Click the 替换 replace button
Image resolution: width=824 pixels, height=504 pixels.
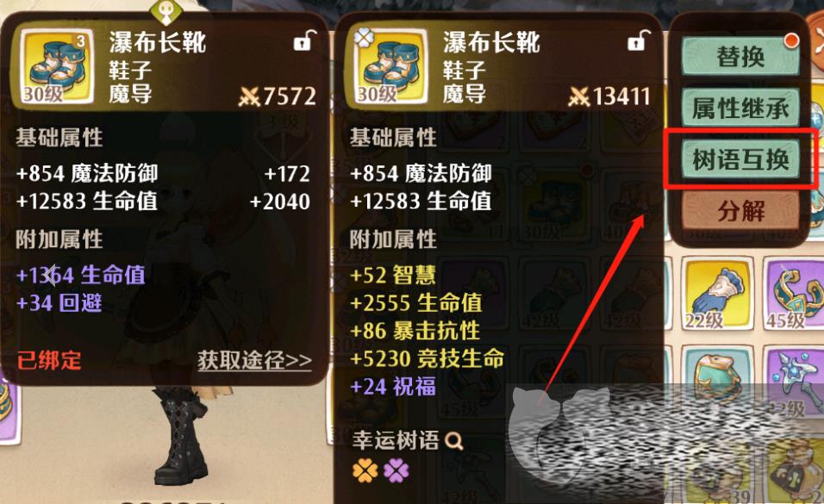pyautogui.click(x=740, y=56)
